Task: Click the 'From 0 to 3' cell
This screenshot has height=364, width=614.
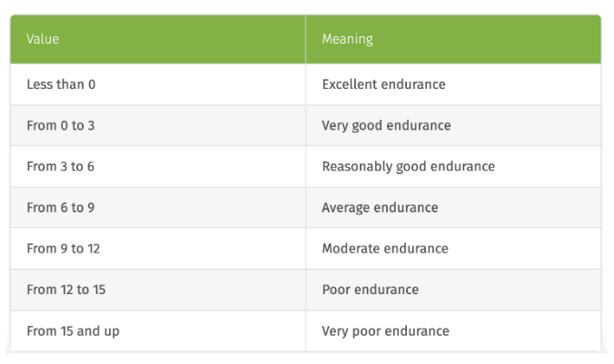Action: [x=158, y=125]
